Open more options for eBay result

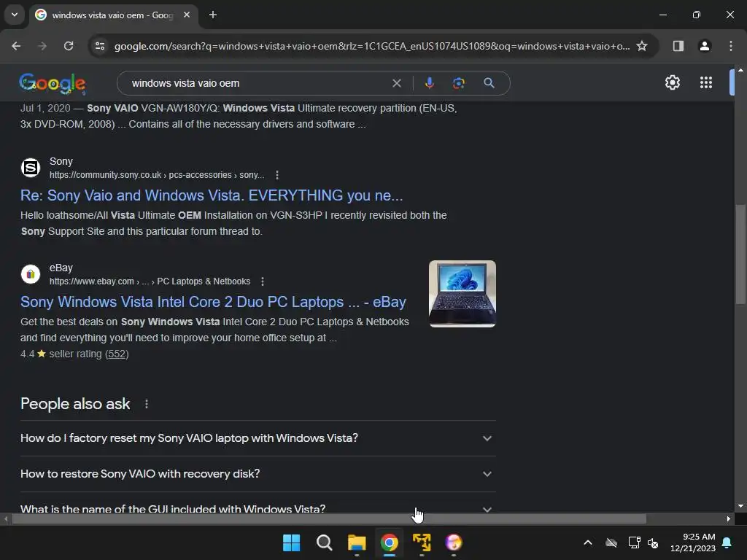[262, 282]
